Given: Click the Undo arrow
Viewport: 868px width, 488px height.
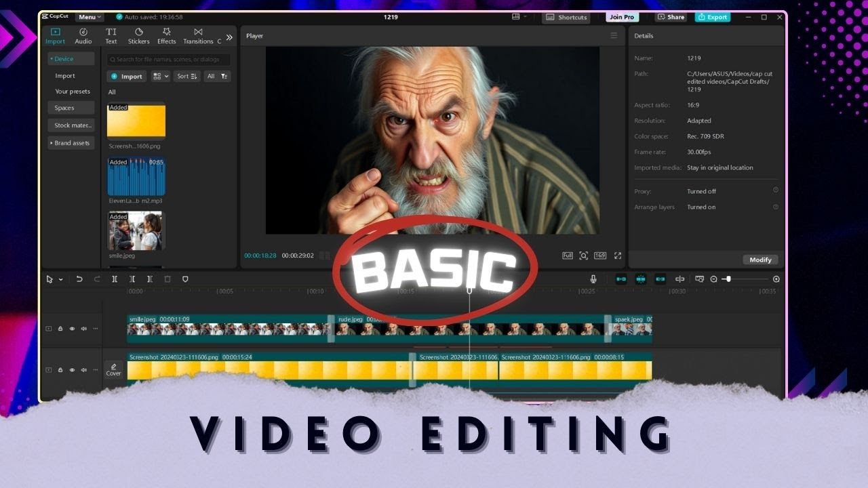Looking at the screenshot, I should (79, 279).
